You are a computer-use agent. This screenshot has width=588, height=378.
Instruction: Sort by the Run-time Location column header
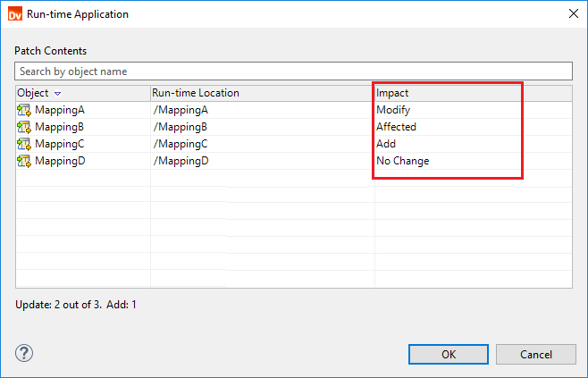tap(196, 93)
